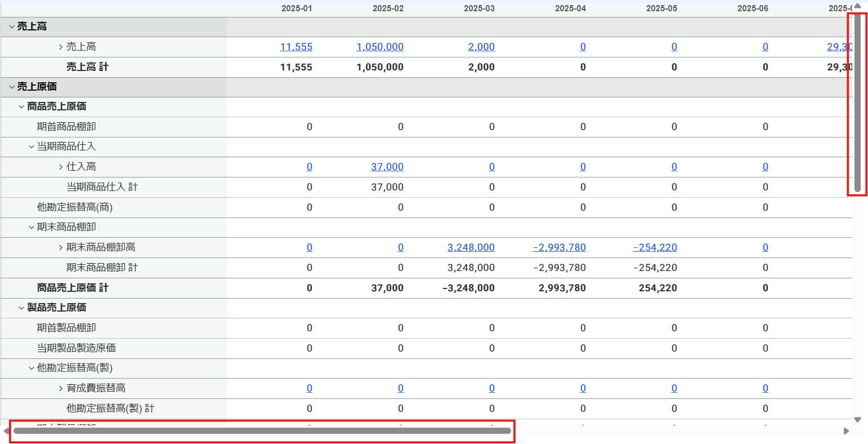Click the horizontal scrollbar left arrow
Screen dimensions: 868x444
[x=6, y=431]
